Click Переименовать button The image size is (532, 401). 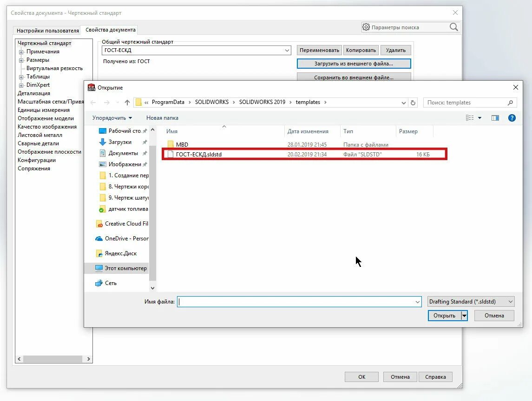click(x=319, y=50)
